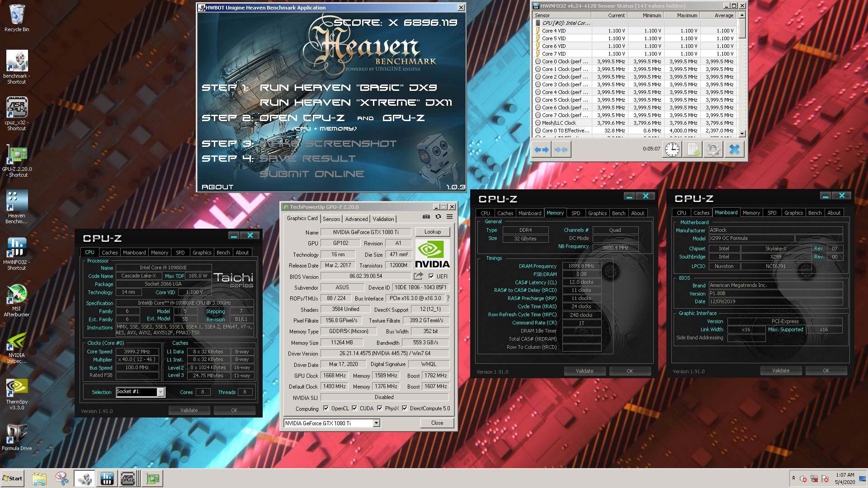The image size is (868, 488).
Task: Open About tab in CPU-Z Memory window
Action: pyautogui.click(x=637, y=213)
